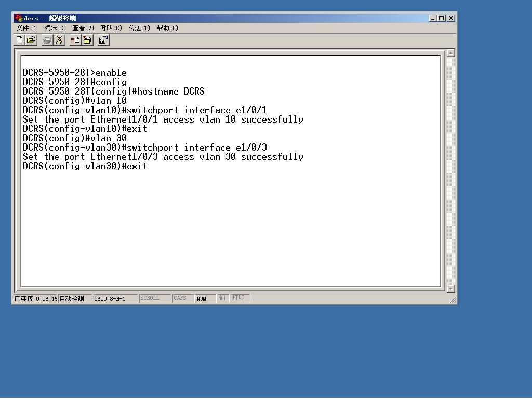
Task: Click the 捕 capture status indicator
Action: click(223, 298)
